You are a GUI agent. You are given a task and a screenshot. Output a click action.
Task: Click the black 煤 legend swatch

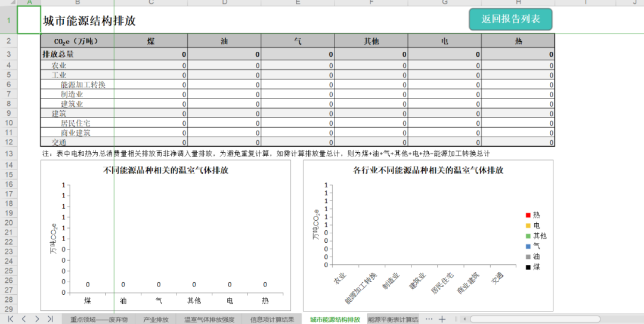pos(528,267)
